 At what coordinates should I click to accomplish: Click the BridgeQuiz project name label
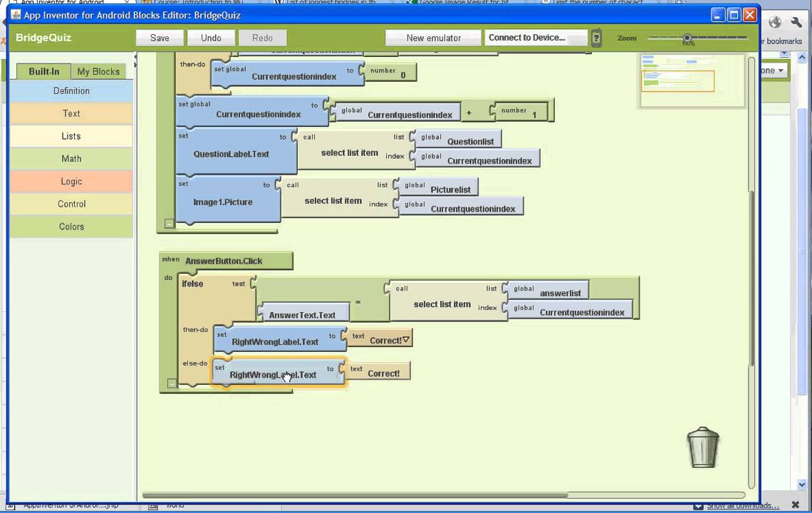(43, 37)
